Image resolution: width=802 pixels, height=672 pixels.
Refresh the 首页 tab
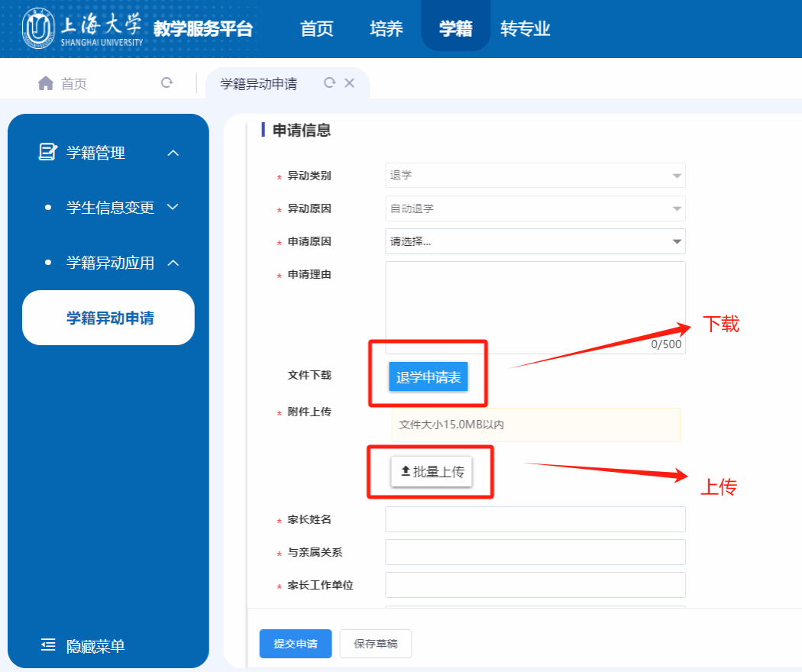(x=167, y=83)
